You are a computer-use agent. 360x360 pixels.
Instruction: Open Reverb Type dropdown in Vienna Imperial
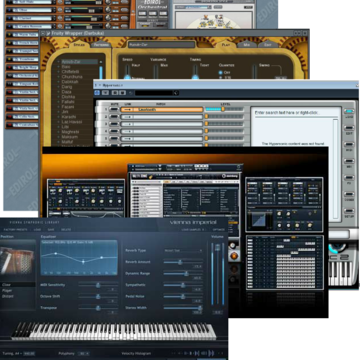tap(183, 250)
